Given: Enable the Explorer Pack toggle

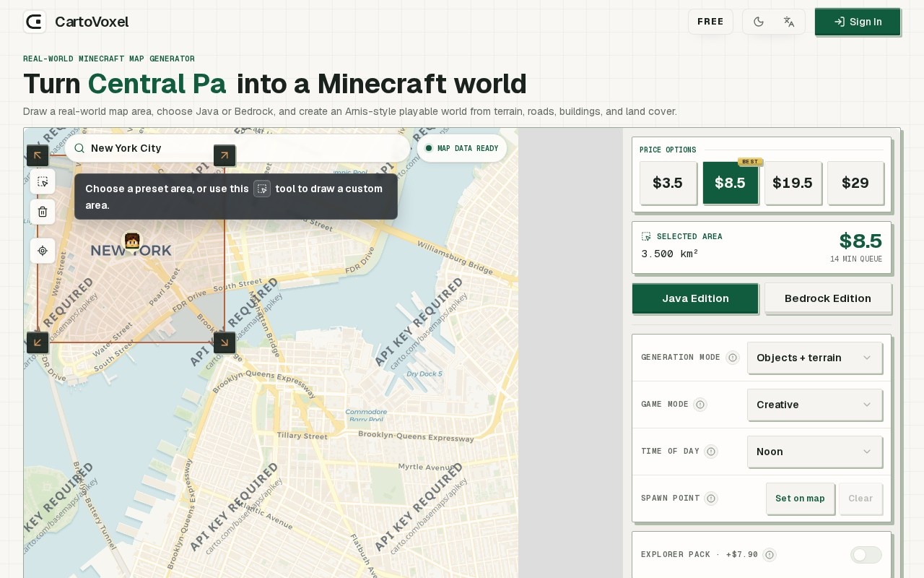Looking at the screenshot, I should point(866,555).
